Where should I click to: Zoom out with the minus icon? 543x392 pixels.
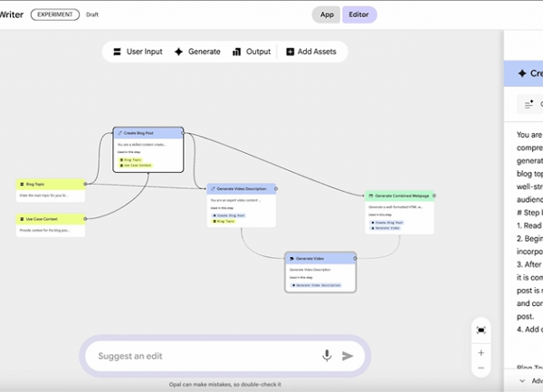coord(481,368)
